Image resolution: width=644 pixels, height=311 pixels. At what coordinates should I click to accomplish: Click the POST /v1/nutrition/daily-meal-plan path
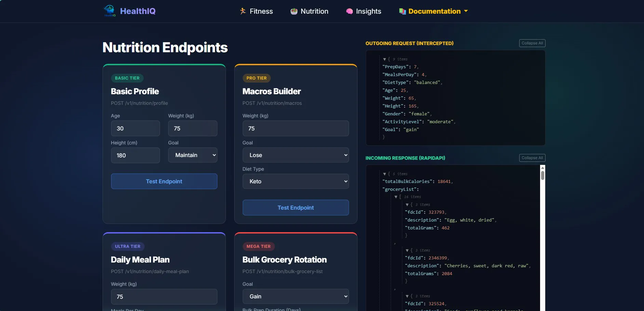150,271
